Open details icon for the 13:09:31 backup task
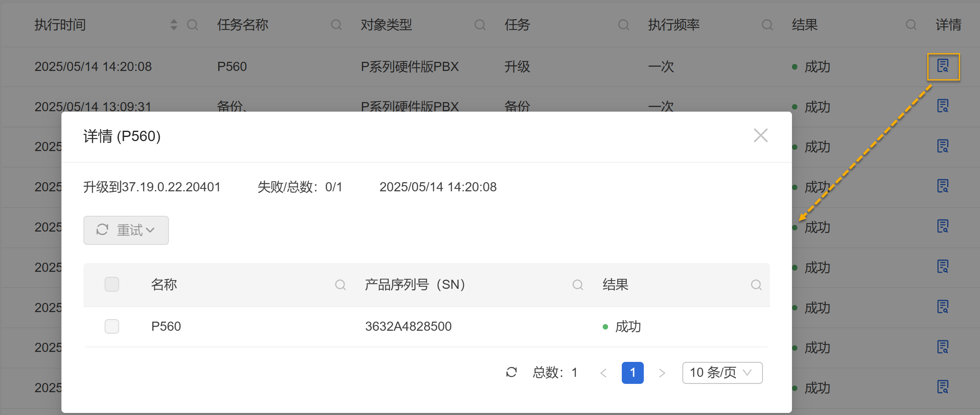This screenshot has height=415, width=980. pos(943,106)
